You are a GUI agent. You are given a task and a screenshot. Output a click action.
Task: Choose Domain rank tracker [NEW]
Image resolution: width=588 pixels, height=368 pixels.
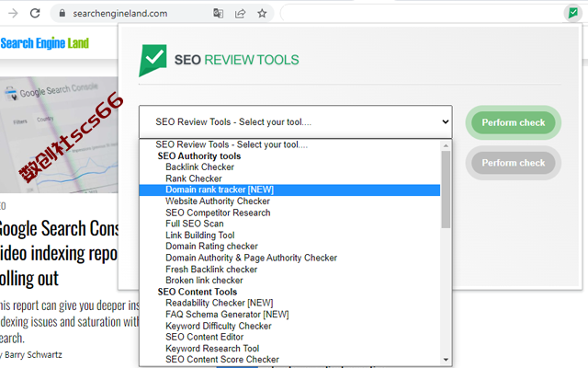(x=289, y=190)
